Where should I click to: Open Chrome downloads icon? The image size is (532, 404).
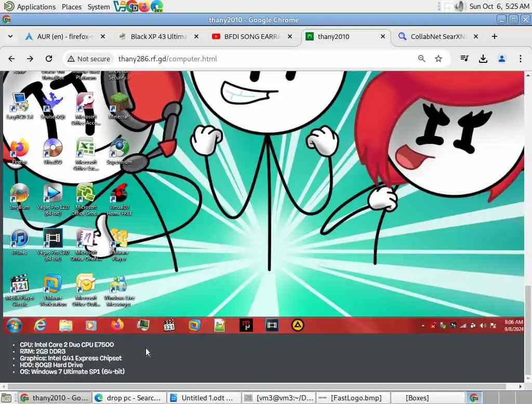click(483, 59)
